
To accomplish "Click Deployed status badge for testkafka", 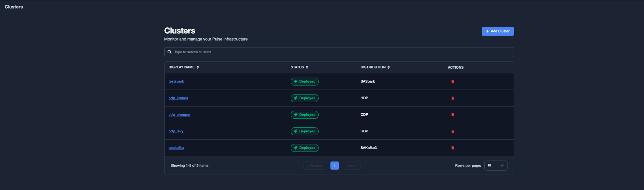I will click(x=305, y=148).
